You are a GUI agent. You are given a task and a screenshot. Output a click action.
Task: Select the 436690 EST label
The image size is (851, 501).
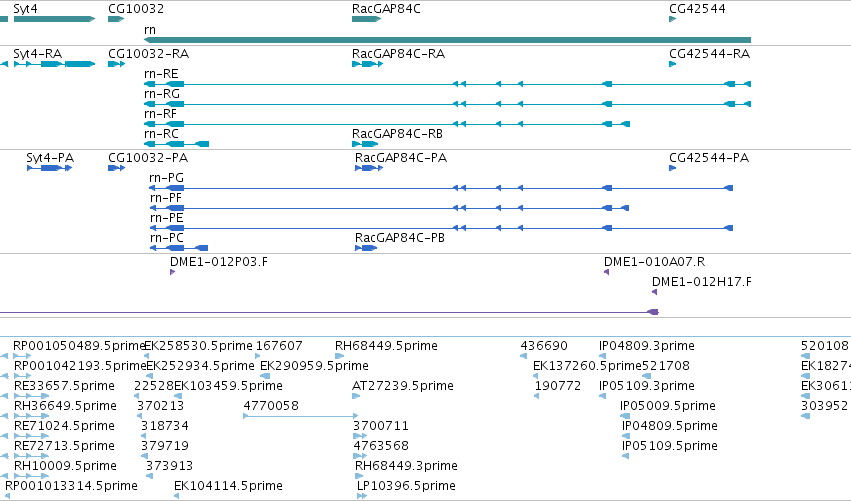point(544,346)
